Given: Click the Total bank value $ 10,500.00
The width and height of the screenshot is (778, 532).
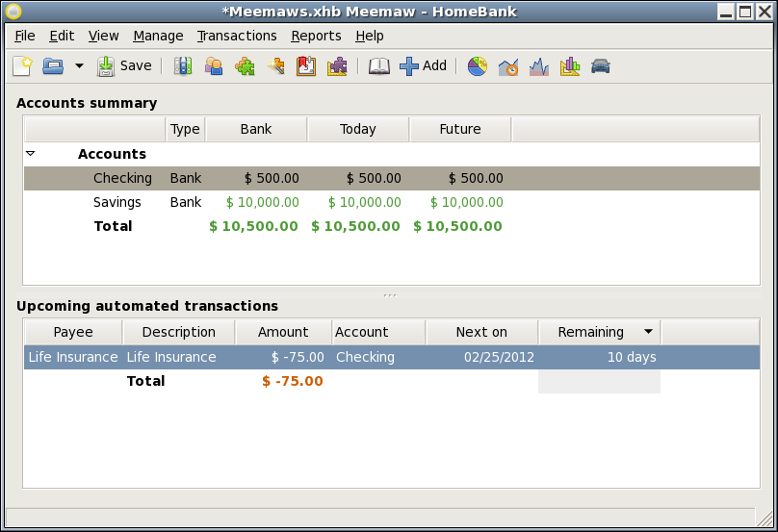Looking at the screenshot, I should pos(253,227).
